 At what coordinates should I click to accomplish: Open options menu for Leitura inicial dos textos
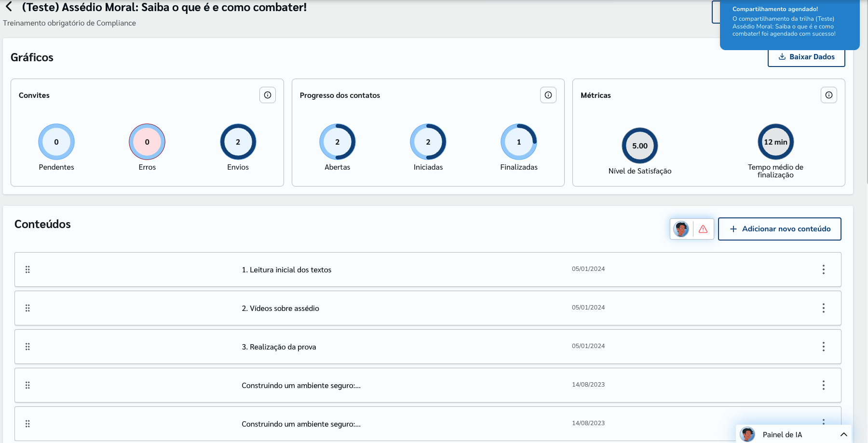click(x=824, y=269)
